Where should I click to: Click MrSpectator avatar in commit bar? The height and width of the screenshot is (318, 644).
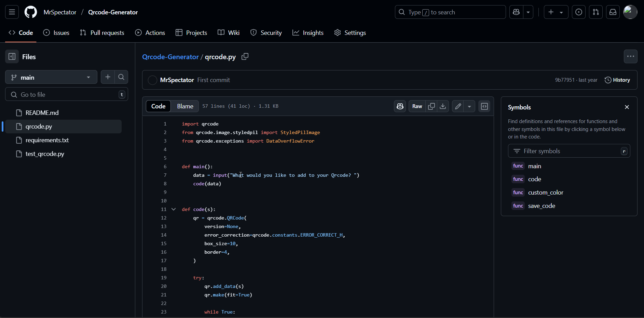click(152, 80)
